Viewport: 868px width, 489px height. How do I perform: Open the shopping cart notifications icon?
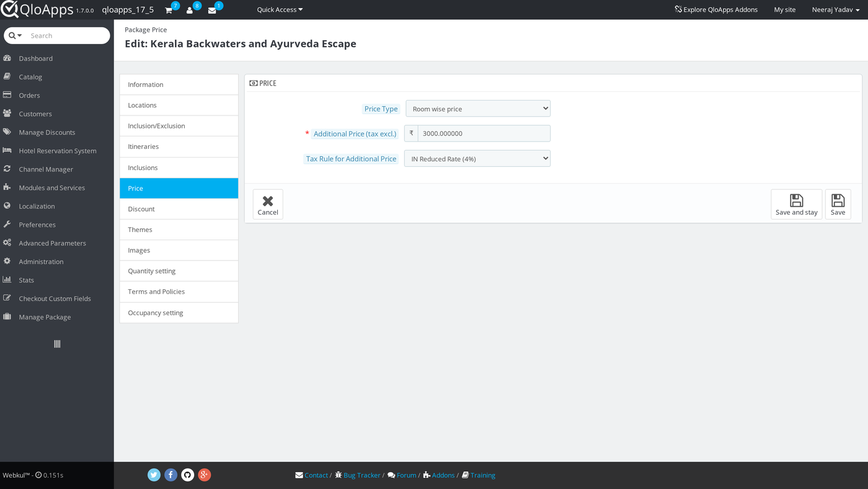click(x=169, y=10)
